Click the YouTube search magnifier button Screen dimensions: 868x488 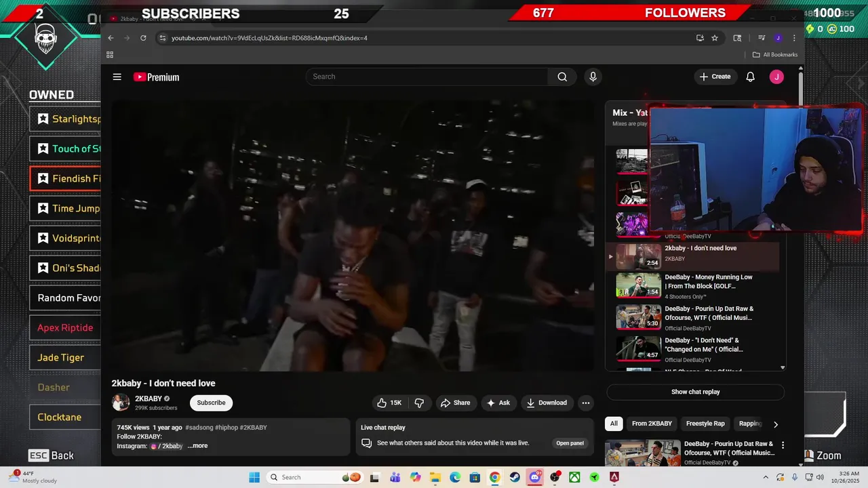point(562,77)
